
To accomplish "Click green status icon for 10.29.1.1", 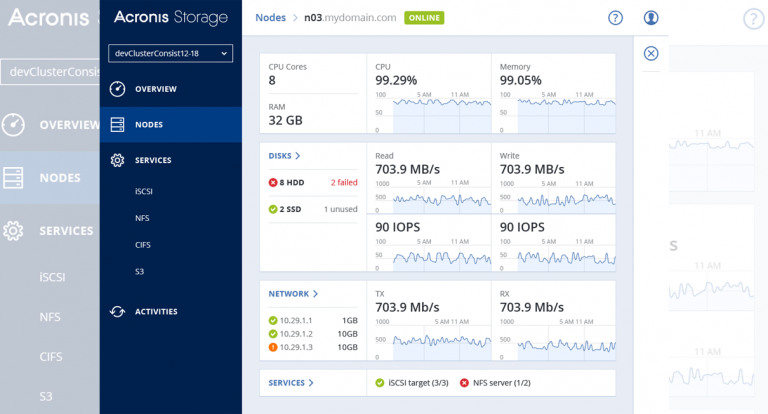I will click(273, 320).
